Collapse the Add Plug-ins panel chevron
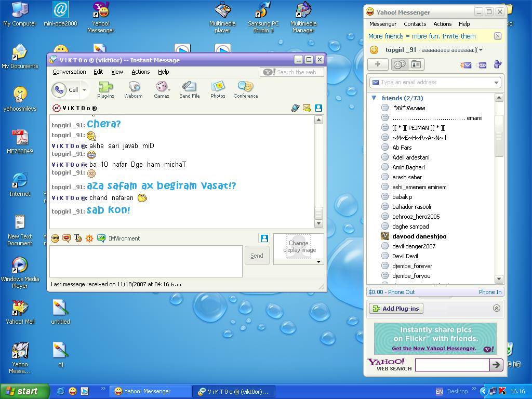Image resolution: width=532 pixels, height=399 pixels. point(496,308)
